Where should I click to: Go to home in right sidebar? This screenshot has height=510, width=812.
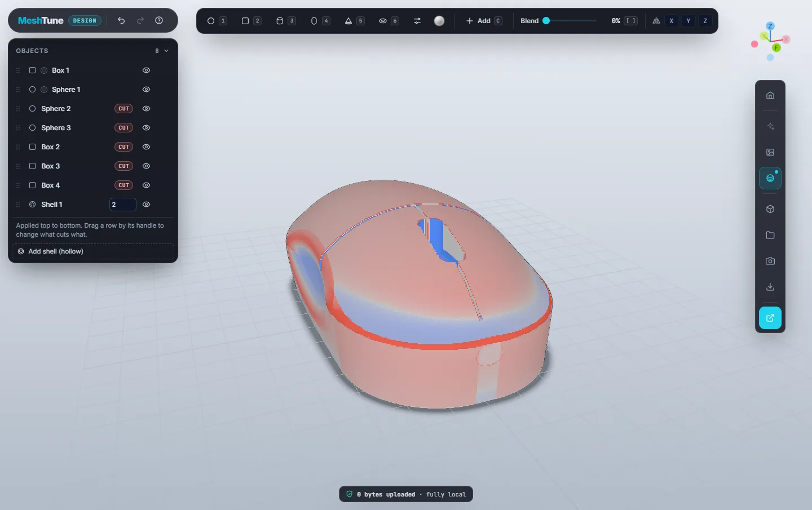coord(770,95)
